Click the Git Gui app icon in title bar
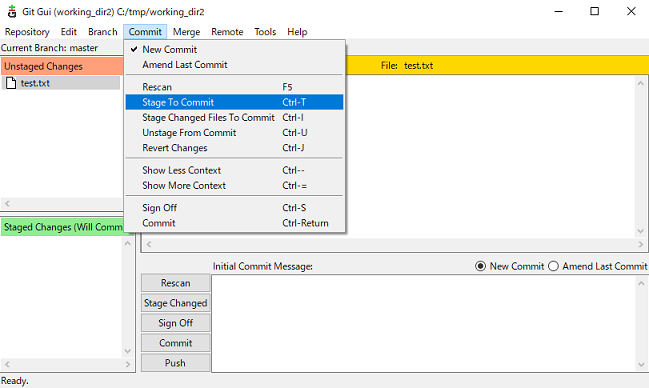649x388 pixels. 12,12
